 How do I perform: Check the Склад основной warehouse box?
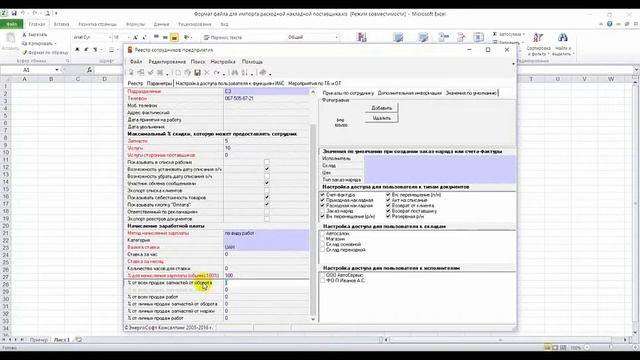(322, 244)
